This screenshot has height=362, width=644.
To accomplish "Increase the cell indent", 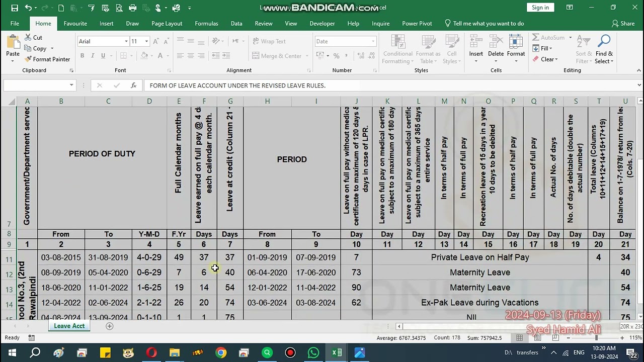I will [226, 56].
